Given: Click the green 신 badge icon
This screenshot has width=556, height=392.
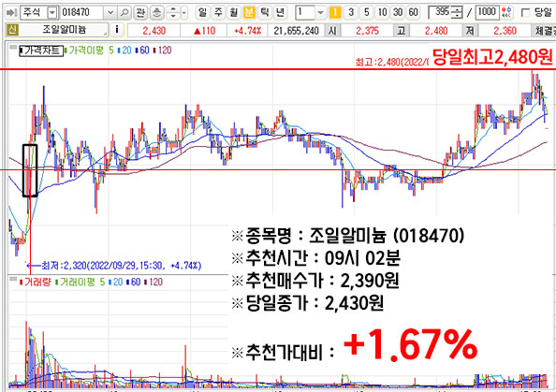Looking at the screenshot, I should coord(12,30).
